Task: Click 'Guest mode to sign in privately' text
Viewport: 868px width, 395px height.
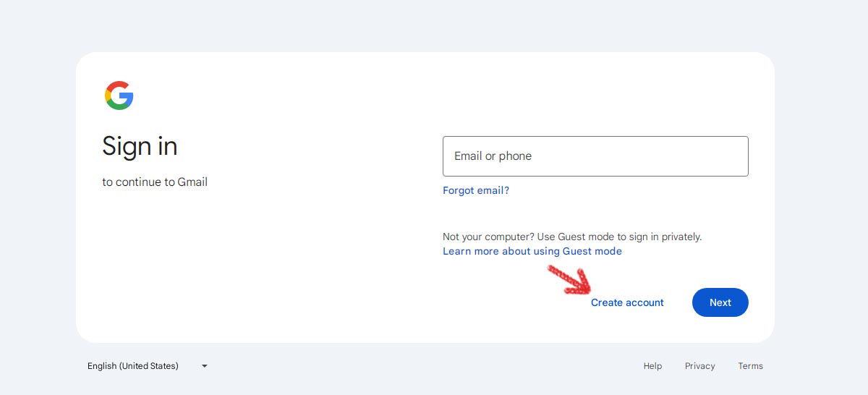Action: pos(630,237)
